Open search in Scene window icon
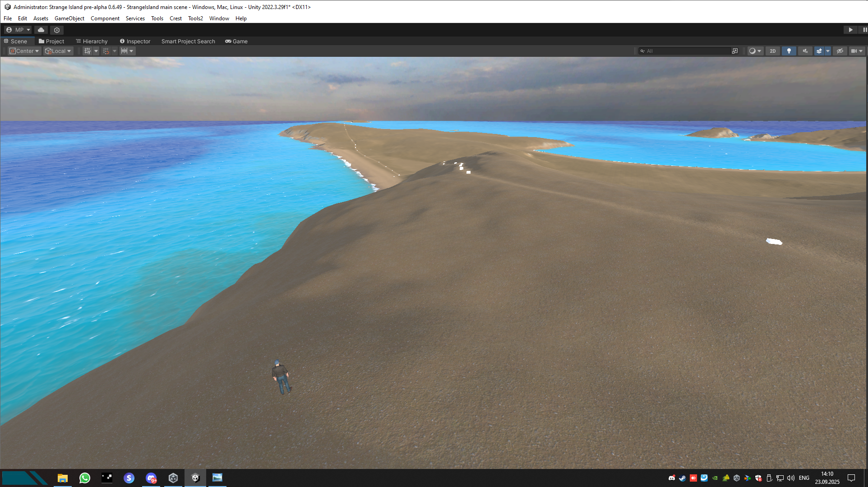Screen dimensions: 868x487 (735, 51)
